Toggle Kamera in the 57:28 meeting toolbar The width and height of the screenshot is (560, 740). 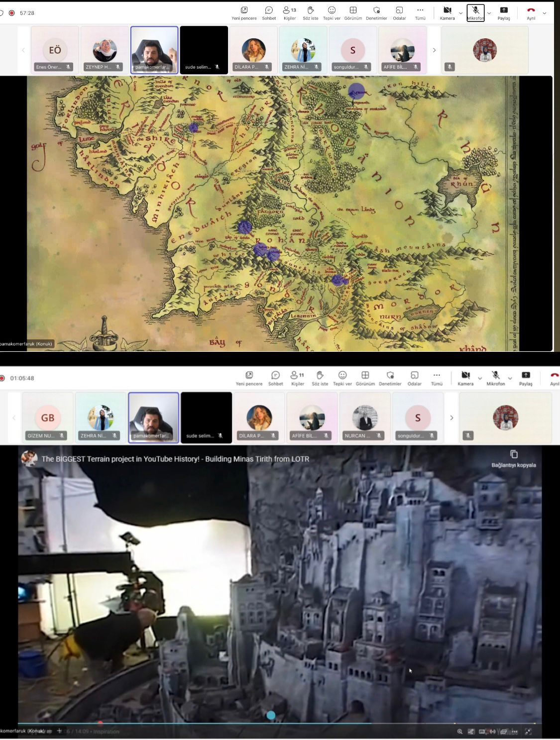tap(447, 12)
